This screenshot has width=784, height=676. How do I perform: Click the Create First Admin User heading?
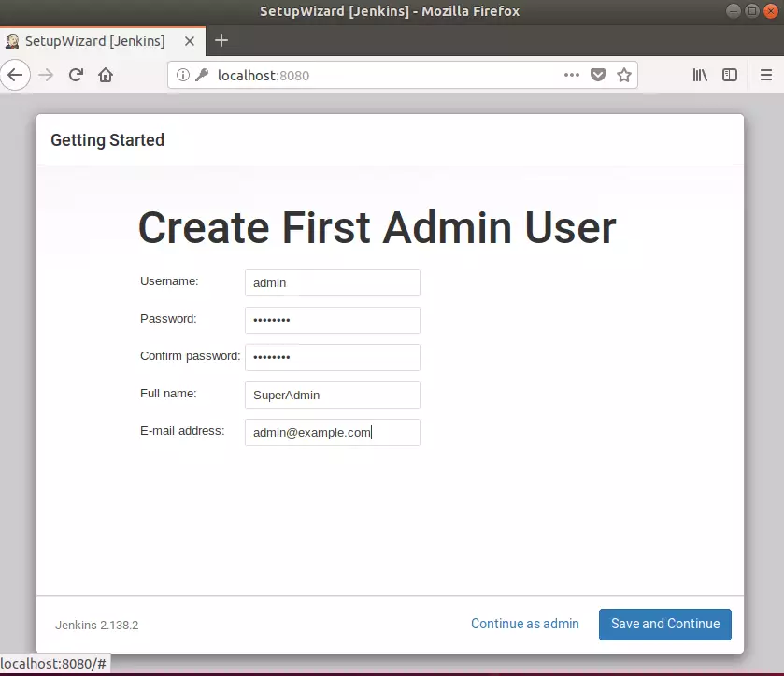[x=377, y=227]
